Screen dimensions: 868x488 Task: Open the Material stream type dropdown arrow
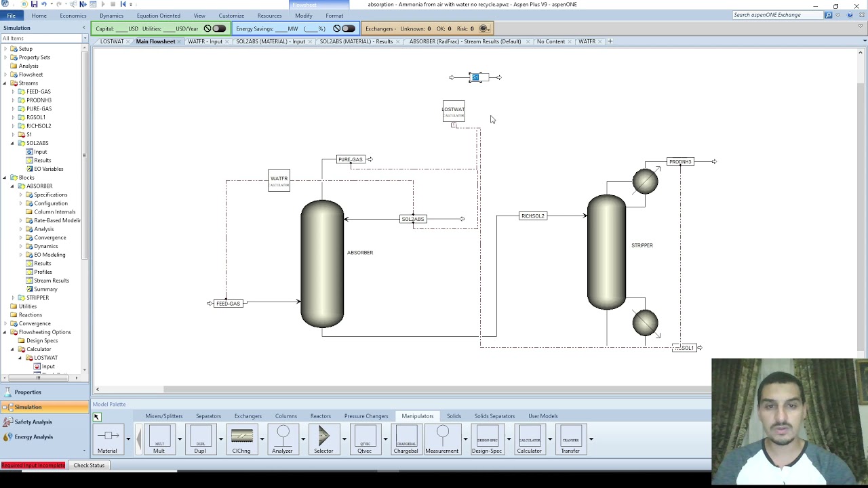pyautogui.click(x=127, y=439)
